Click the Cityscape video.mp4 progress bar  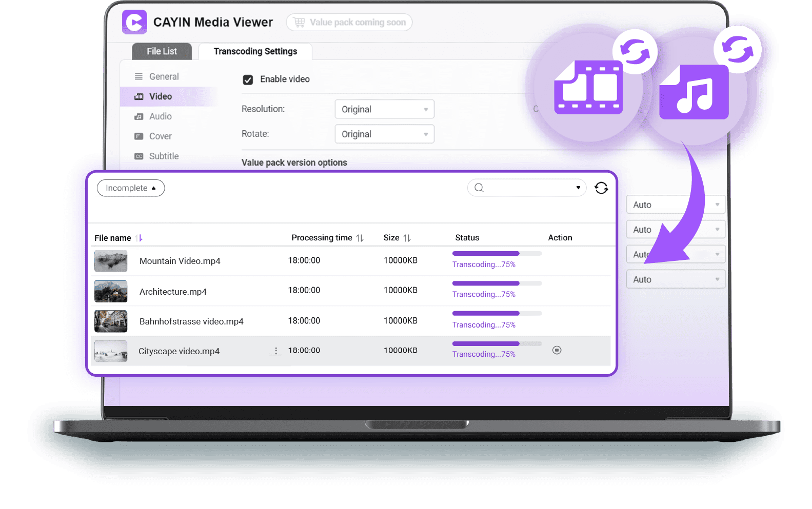pyautogui.click(x=497, y=343)
